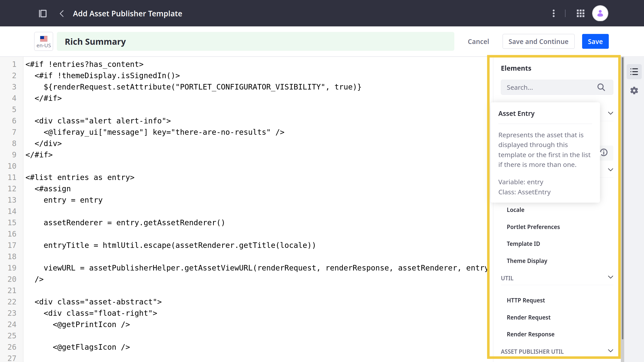Select the Locale element item

[x=515, y=209]
